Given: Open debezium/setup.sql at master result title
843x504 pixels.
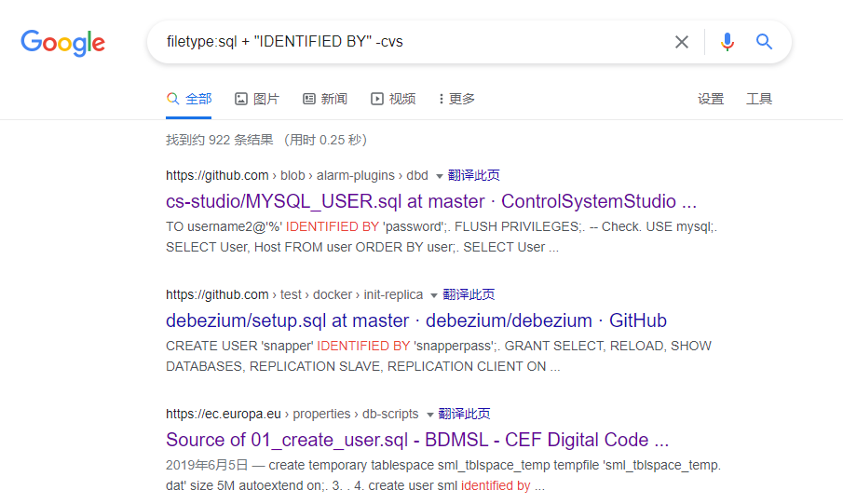Looking at the screenshot, I should [x=416, y=320].
